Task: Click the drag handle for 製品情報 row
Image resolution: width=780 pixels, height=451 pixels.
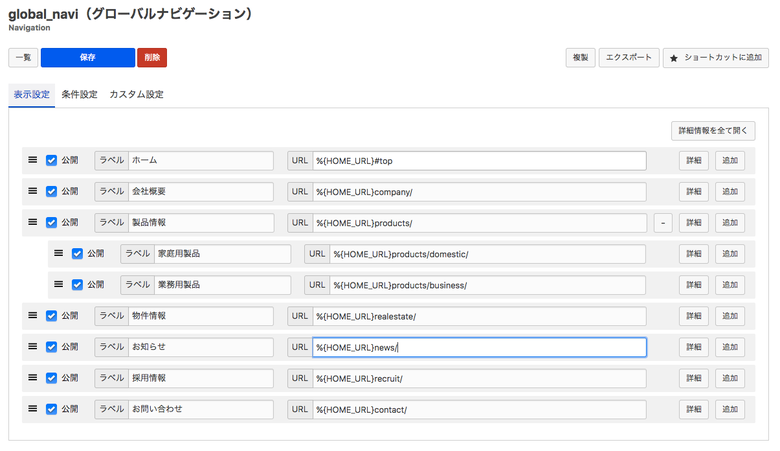Action: pos(32,222)
